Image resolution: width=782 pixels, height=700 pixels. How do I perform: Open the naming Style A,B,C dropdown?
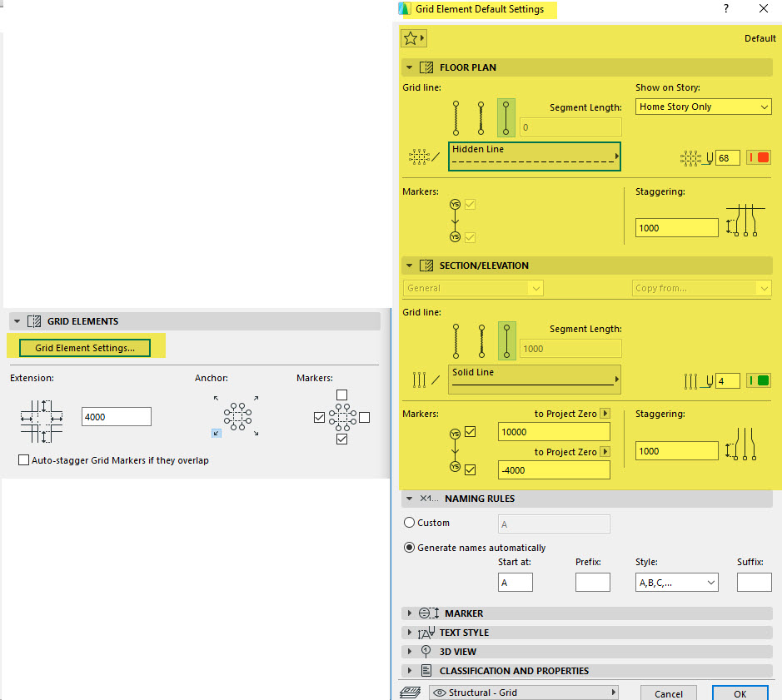[x=676, y=583]
